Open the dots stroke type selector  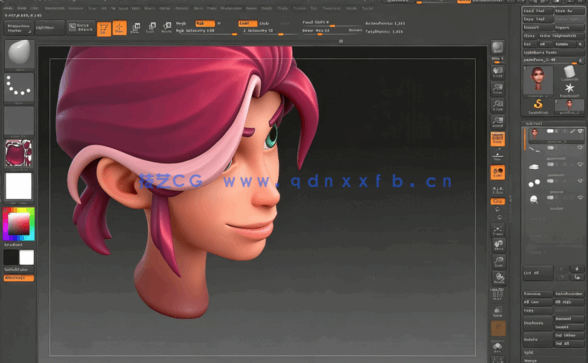point(19,88)
